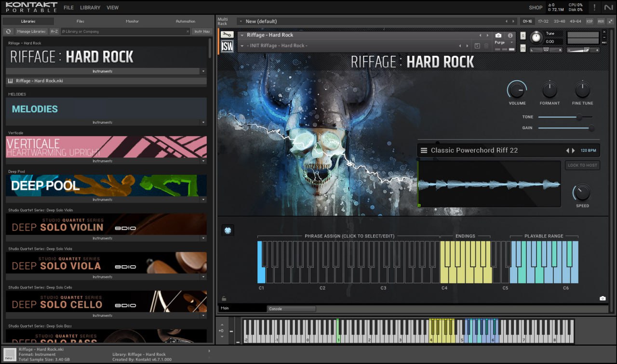This screenshot has height=364, width=617.
Task: Select the Deep Pool library banner
Action: point(106,185)
